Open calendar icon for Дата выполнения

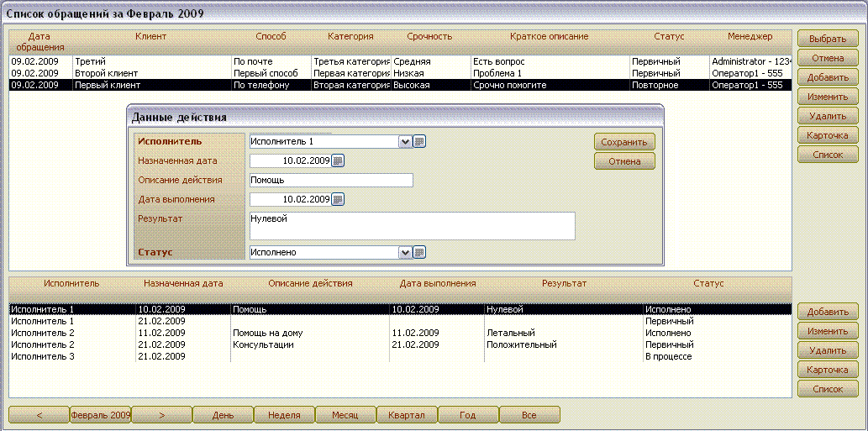(338, 199)
